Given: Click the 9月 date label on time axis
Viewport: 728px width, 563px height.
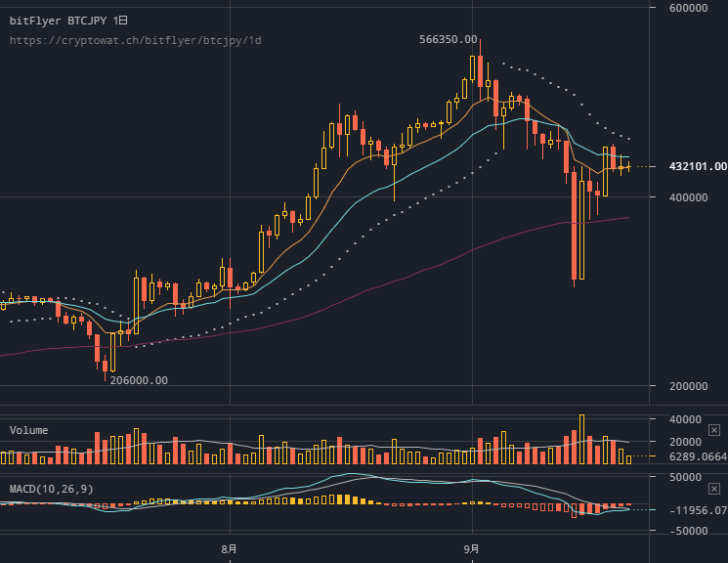Looking at the screenshot, I should [x=471, y=548].
